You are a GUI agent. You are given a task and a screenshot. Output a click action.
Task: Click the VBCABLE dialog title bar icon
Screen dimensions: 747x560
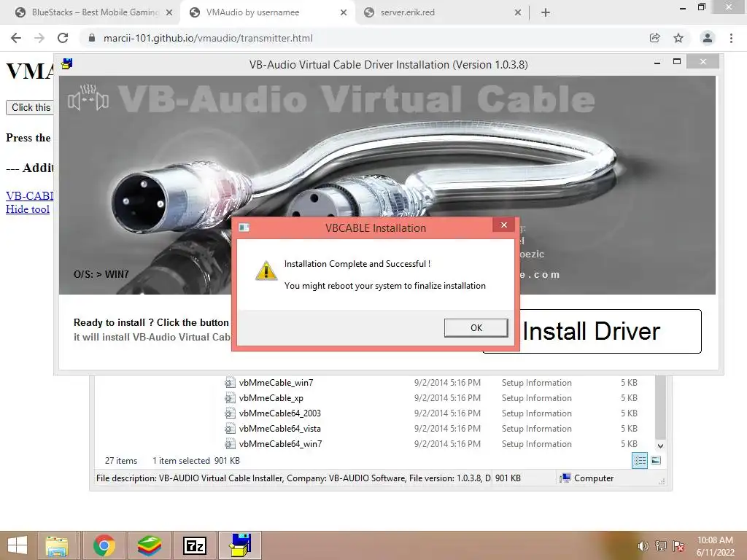244,227
